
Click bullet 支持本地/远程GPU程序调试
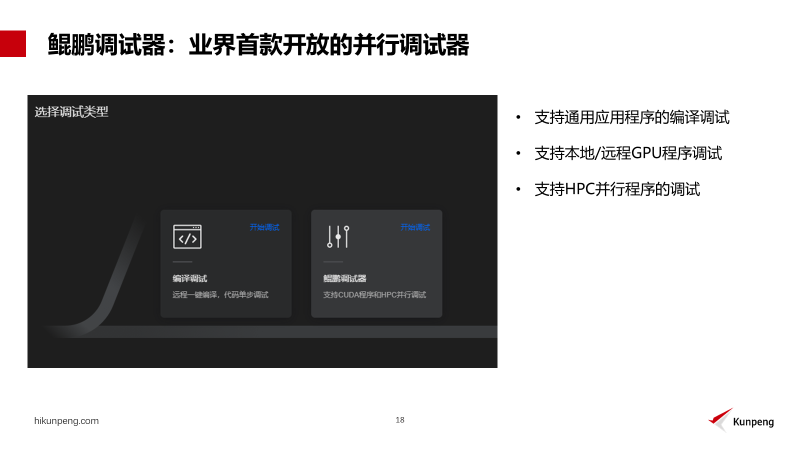[628, 153]
